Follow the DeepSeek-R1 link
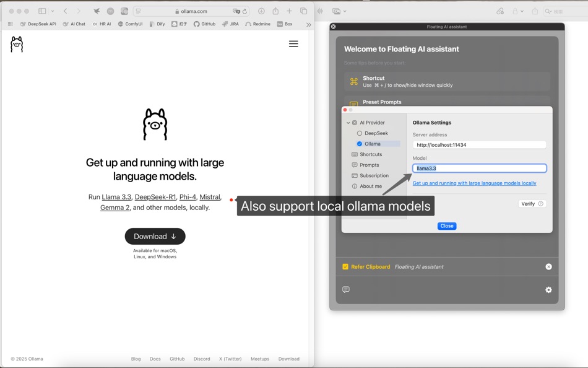 click(155, 197)
